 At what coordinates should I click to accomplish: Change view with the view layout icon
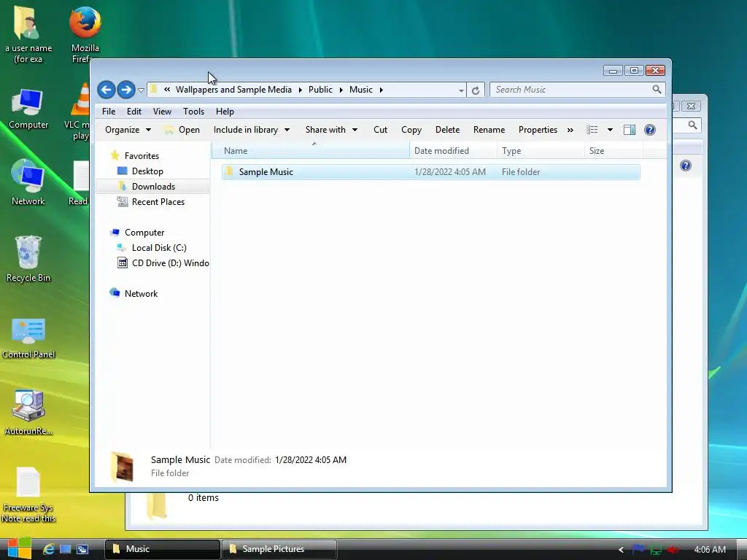click(x=592, y=130)
